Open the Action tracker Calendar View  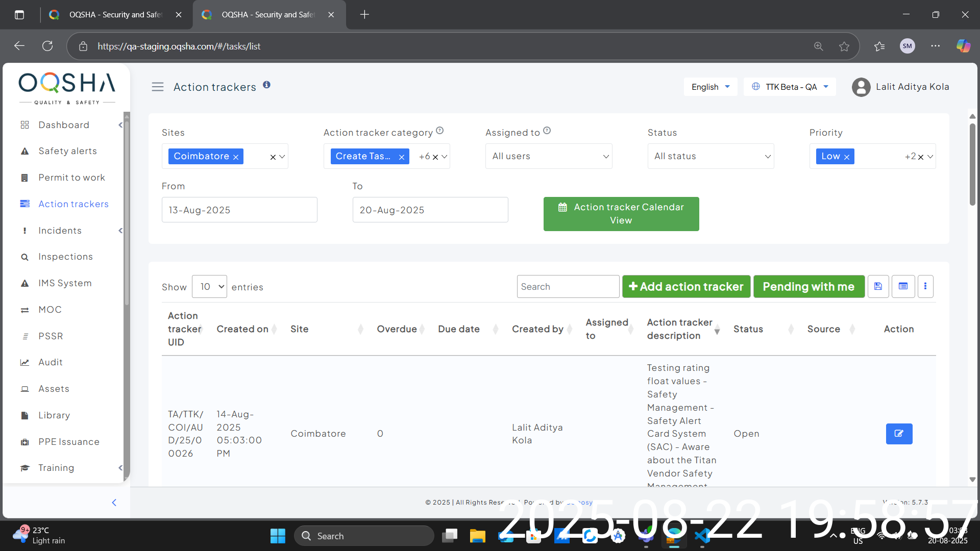621,214
